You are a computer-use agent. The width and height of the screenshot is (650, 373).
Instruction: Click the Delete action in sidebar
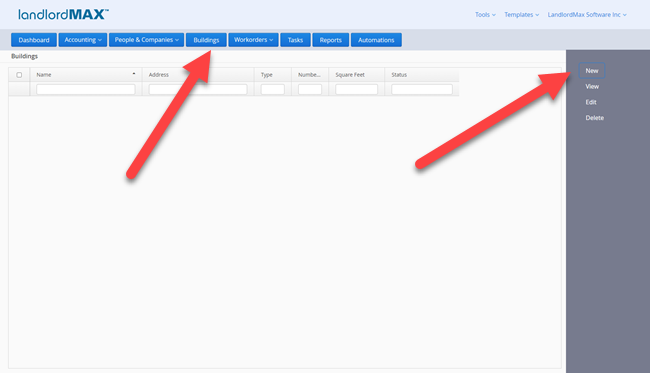594,118
